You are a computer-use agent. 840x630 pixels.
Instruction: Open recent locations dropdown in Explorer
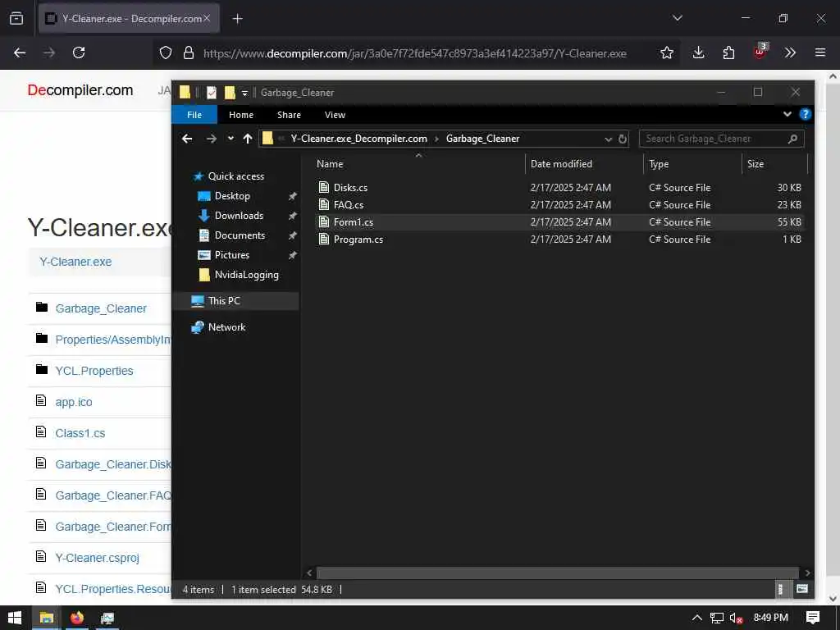[231, 138]
